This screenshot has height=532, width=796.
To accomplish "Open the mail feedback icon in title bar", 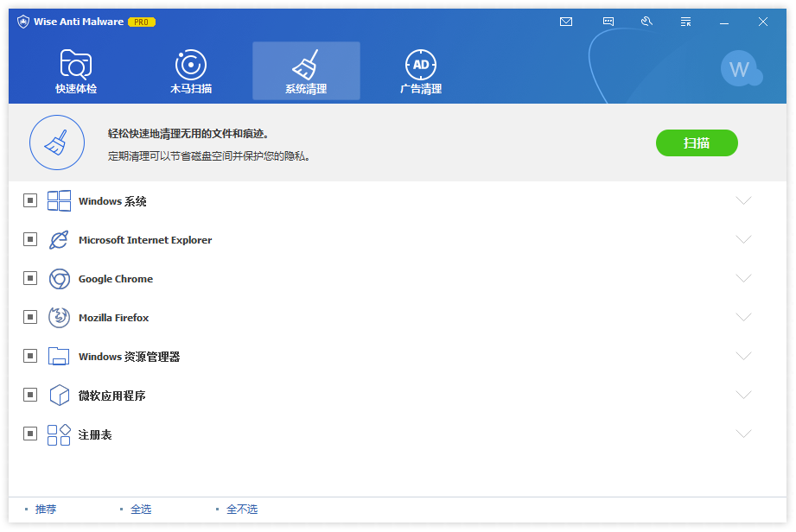I will (x=566, y=22).
